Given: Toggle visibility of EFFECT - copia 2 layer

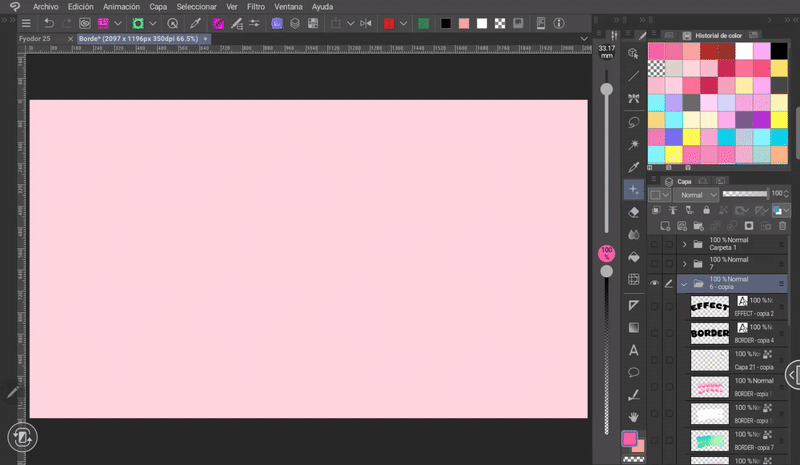Looking at the screenshot, I should 654,306.
